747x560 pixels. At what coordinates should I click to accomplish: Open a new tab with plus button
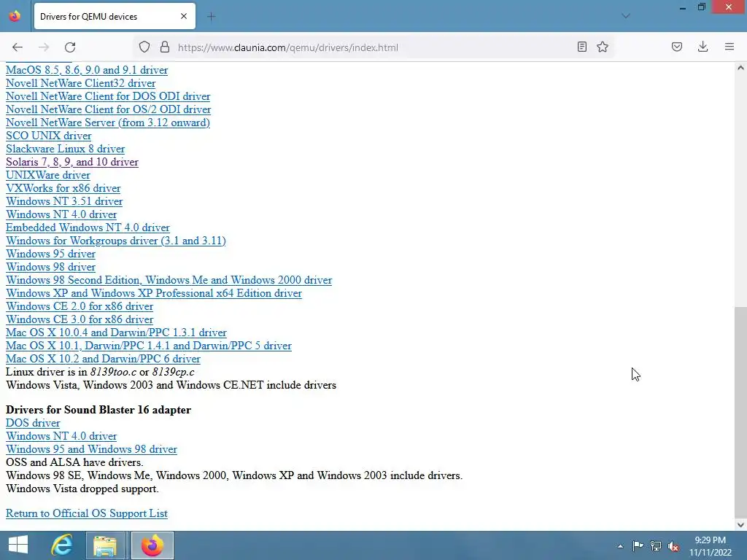click(x=211, y=17)
